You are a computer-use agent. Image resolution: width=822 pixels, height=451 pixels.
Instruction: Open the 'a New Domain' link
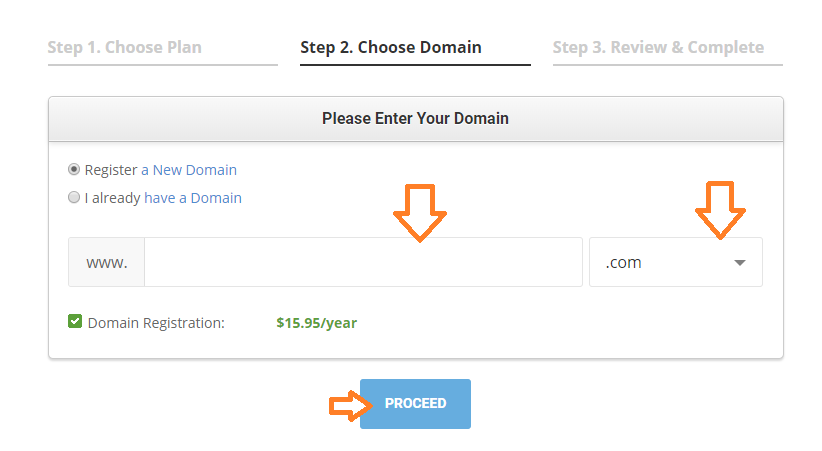coord(189,170)
